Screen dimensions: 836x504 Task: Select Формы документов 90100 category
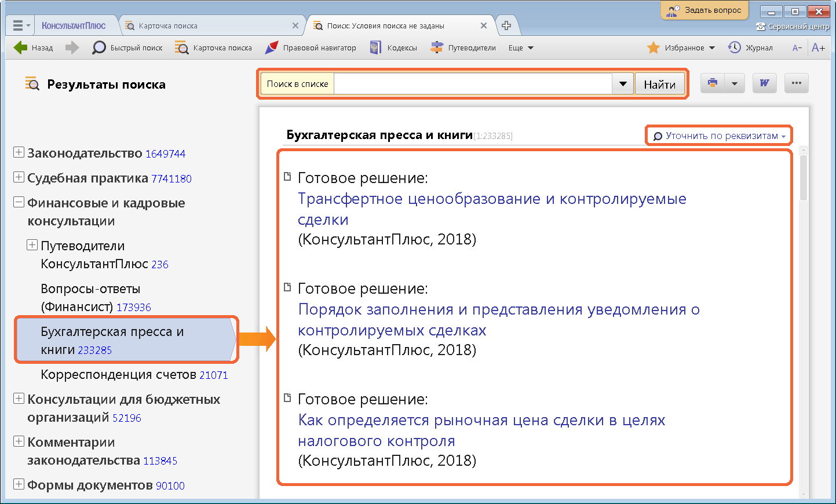106,485
